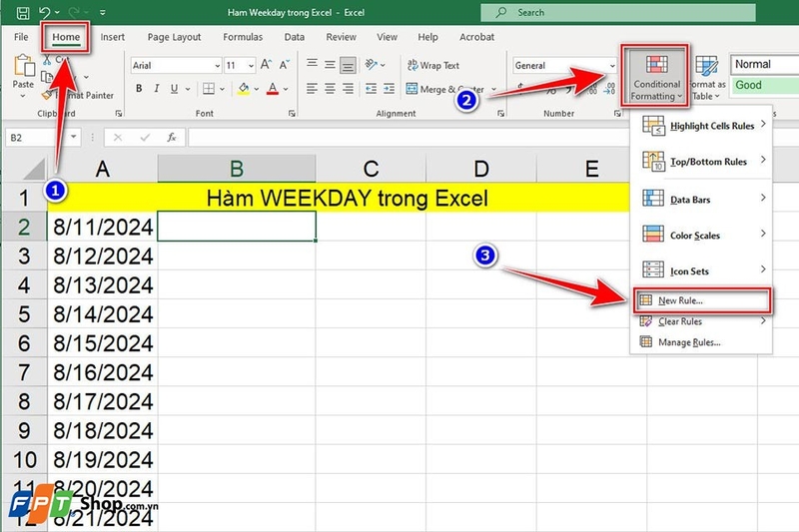The width and height of the screenshot is (799, 532).
Task: Align text left icon
Action: pos(312,89)
